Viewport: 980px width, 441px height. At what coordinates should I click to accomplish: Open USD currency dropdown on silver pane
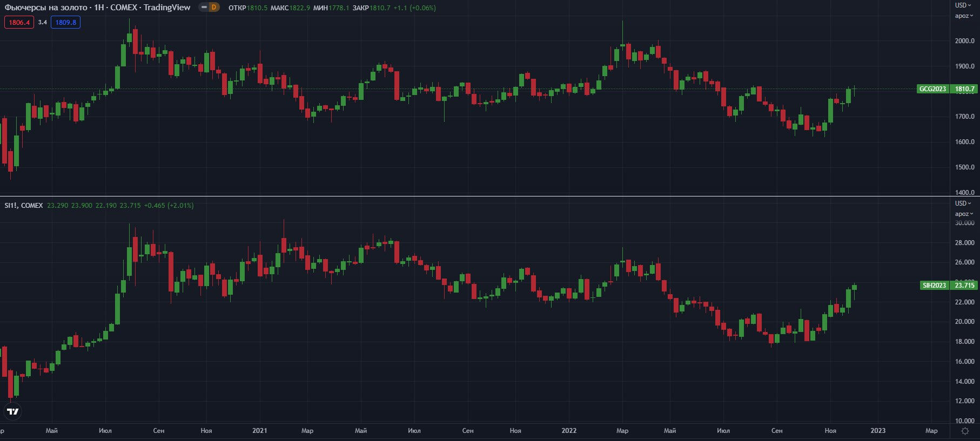pos(964,203)
